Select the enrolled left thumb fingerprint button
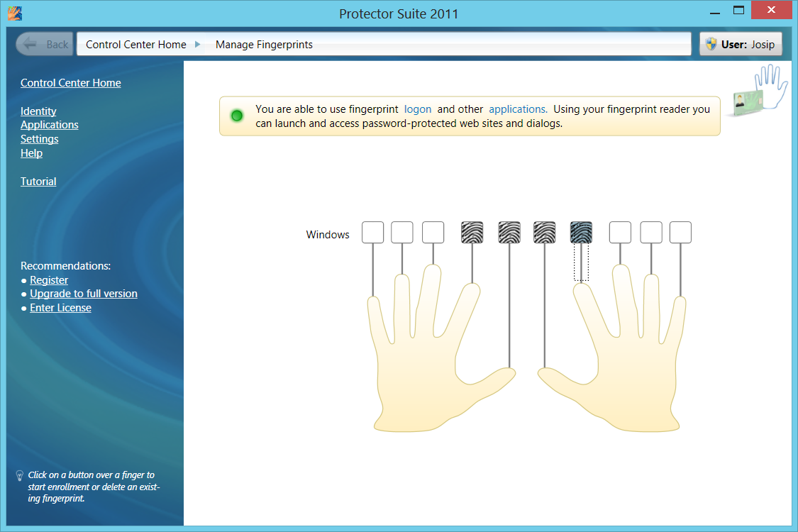The image size is (798, 532). 509,233
